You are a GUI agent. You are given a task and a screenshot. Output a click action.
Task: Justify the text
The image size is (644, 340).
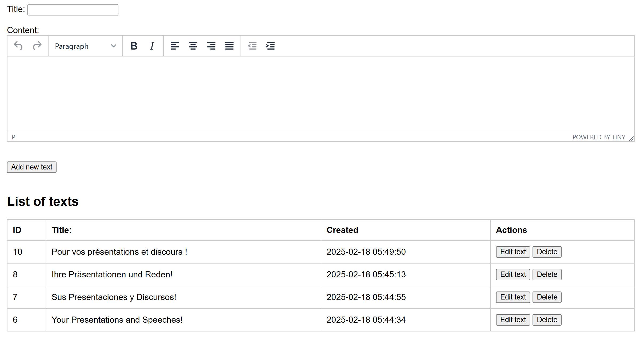(229, 46)
